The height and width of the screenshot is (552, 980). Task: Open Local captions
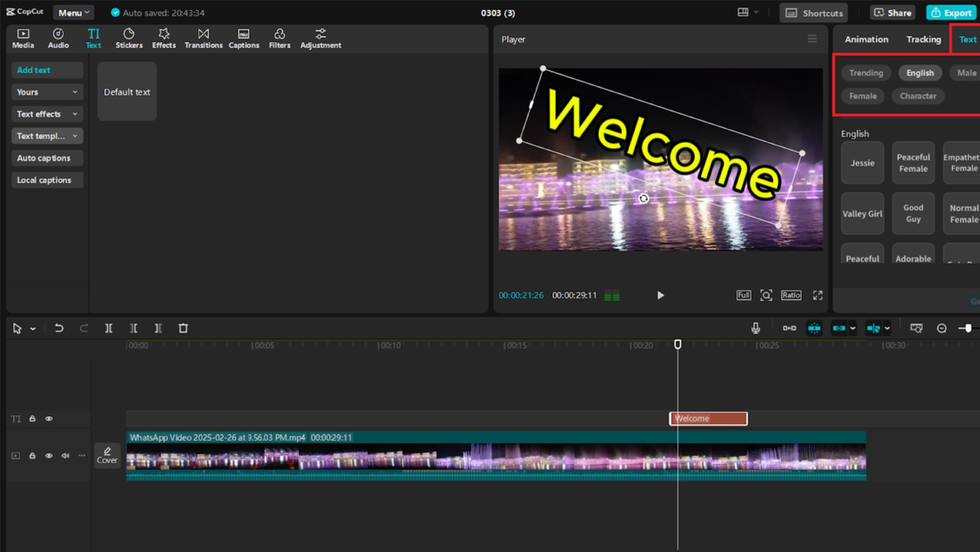(x=47, y=180)
